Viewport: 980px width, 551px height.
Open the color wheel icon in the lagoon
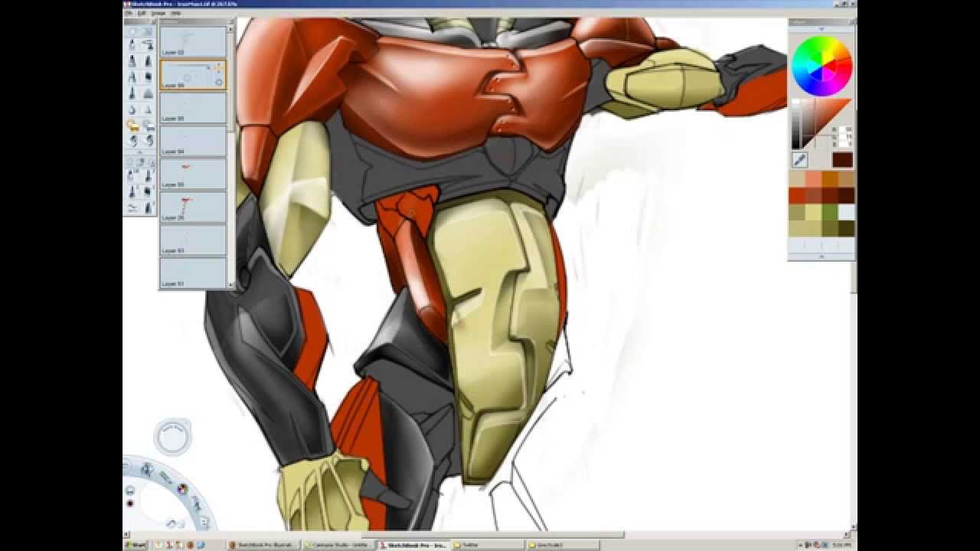click(x=182, y=488)
